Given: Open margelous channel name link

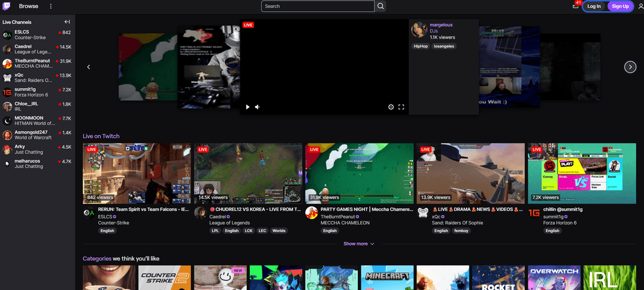Looking at the screenshot, I should pyautogui.click(x=441, y=25).
